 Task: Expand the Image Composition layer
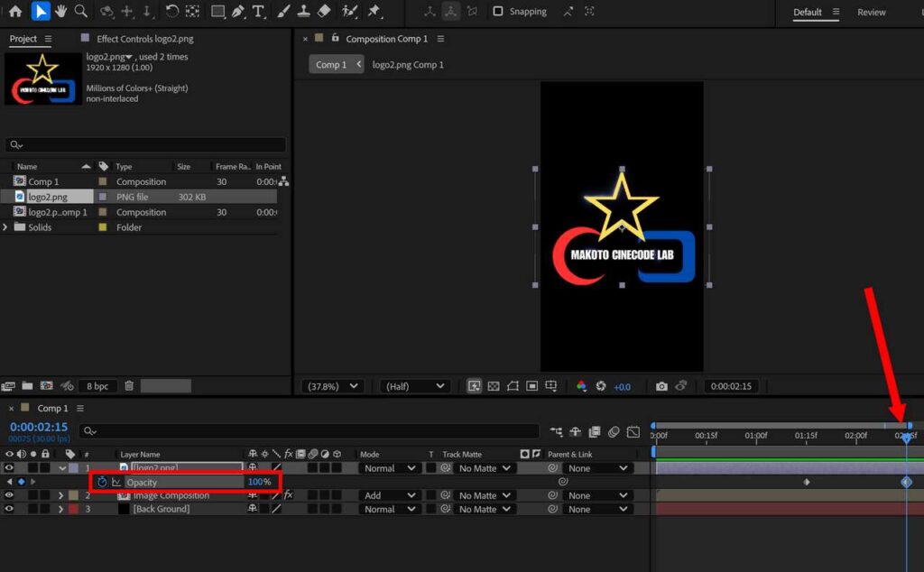point(60,495)
